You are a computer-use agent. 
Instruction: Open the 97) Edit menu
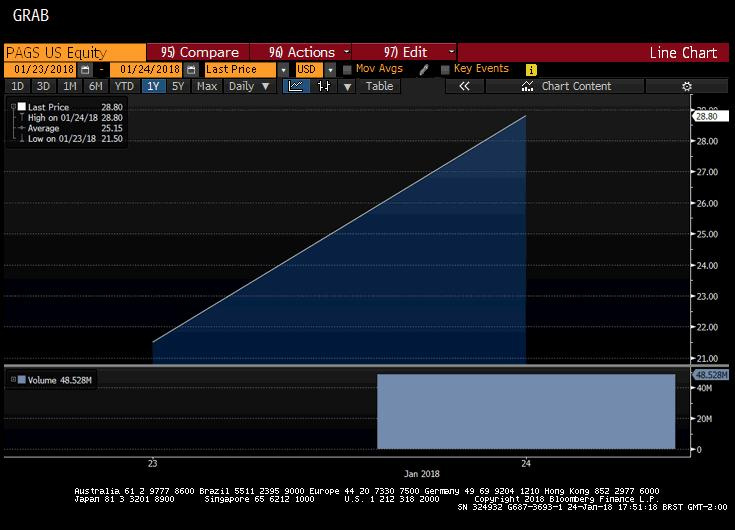[x=404, y=52]
